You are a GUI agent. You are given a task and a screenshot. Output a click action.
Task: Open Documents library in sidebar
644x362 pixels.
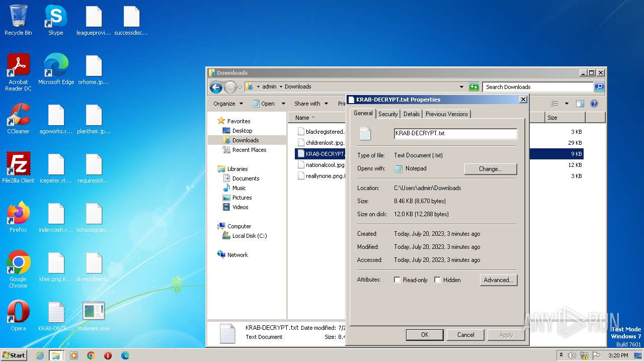pyautogui.click(x=246, y=178)
